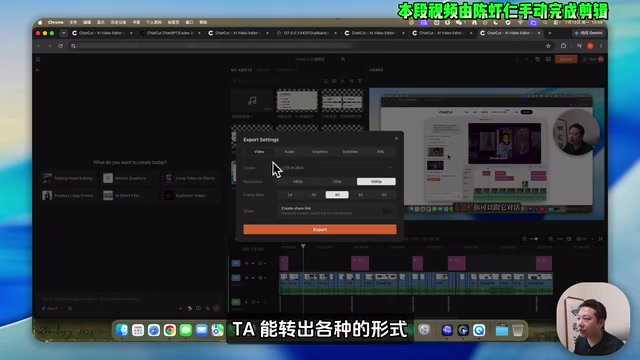640x360 pixels.
Task: Set frame rate to 30
Action: 337,195
